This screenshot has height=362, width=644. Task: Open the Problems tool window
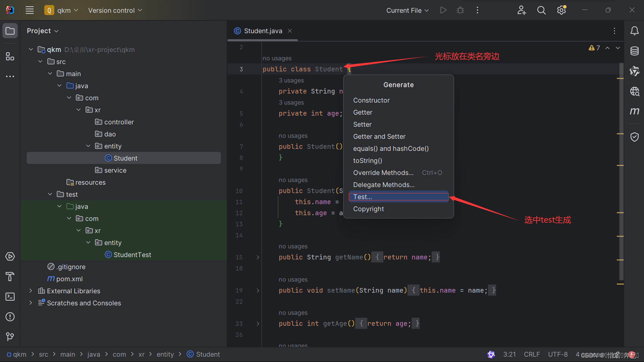(x=10, y=317)
